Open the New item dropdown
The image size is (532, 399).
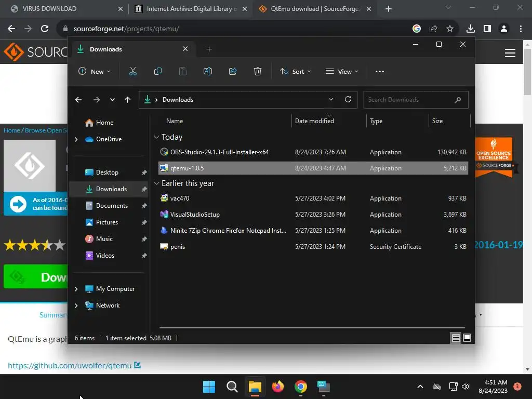point(95,72)
